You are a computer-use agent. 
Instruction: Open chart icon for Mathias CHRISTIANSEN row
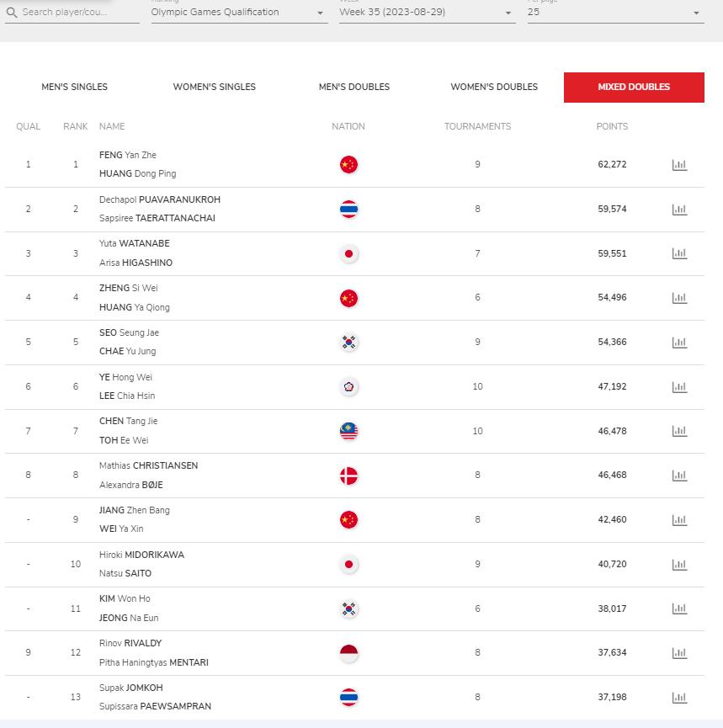679,476
